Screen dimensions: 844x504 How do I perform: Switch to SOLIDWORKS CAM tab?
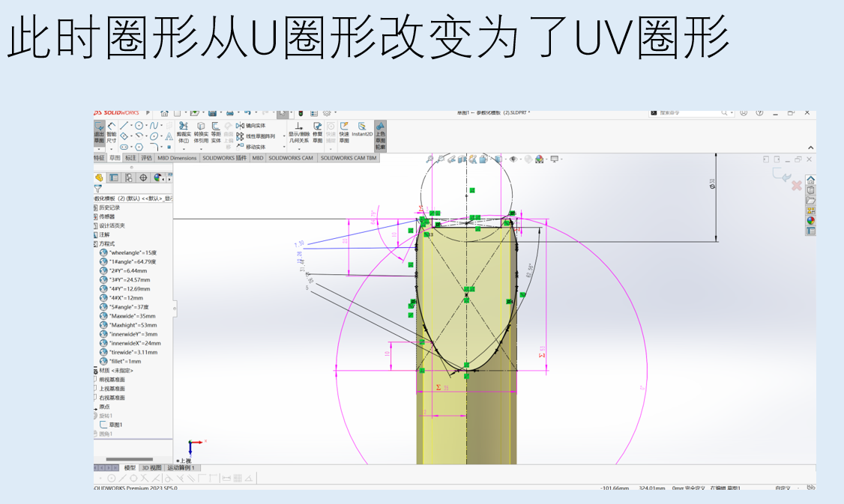click(291, 158)
